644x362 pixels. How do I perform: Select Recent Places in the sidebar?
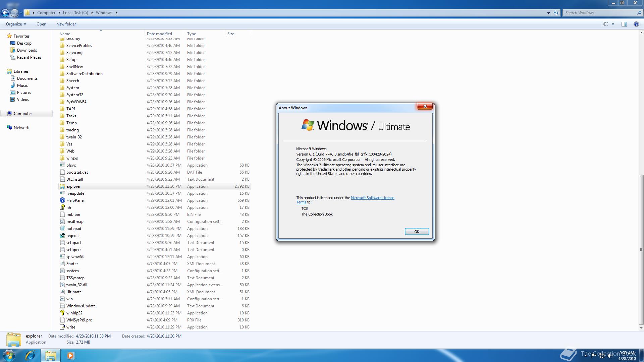click(x=29, y=57)
